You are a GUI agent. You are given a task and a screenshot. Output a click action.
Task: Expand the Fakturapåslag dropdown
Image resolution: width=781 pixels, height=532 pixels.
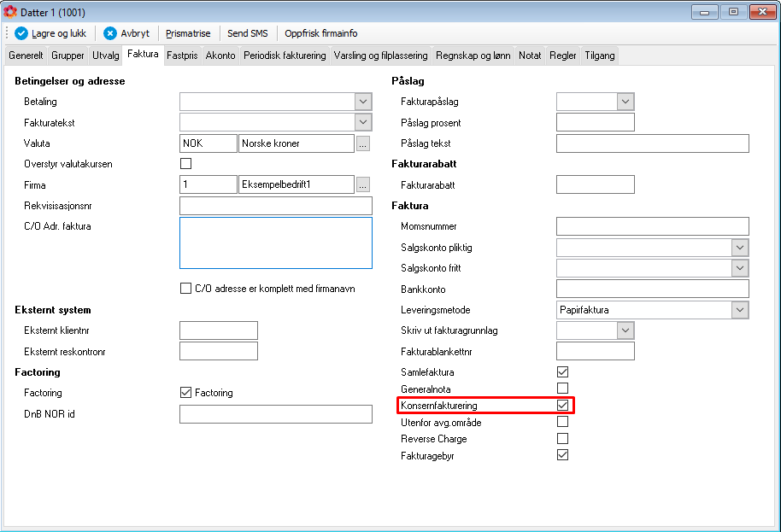click(x=625, y=102)
